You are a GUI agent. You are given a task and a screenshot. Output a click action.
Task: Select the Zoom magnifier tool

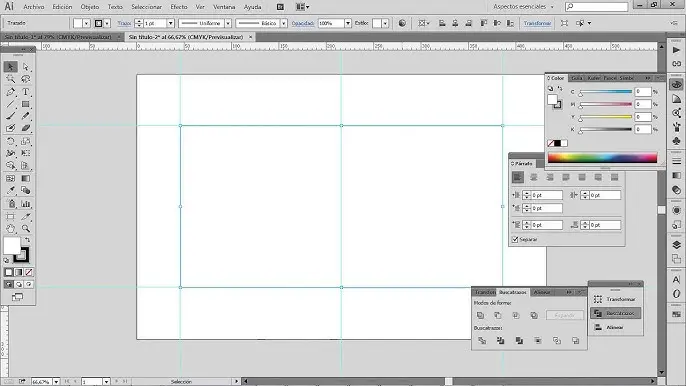tap(26, 228)
